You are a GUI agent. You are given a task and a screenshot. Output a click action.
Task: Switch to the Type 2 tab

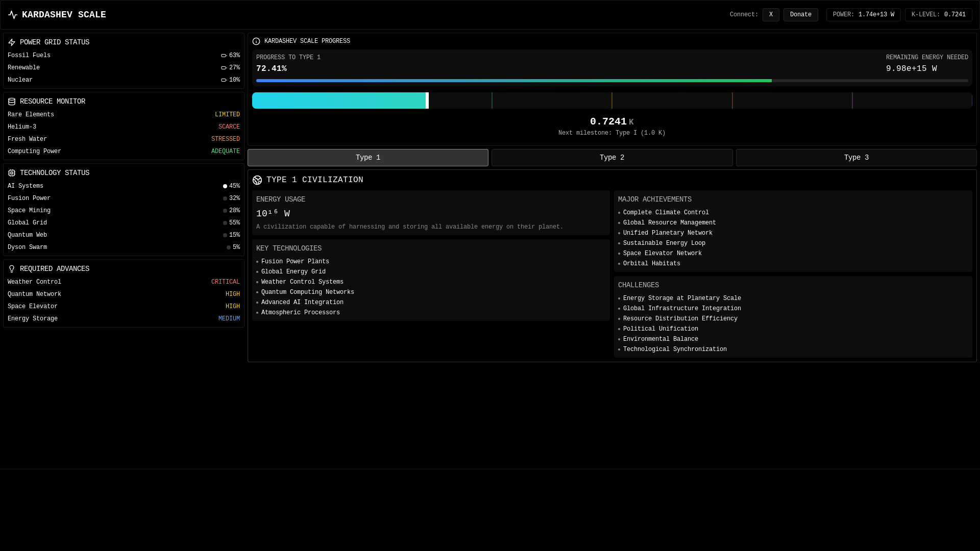pos(612,158)
